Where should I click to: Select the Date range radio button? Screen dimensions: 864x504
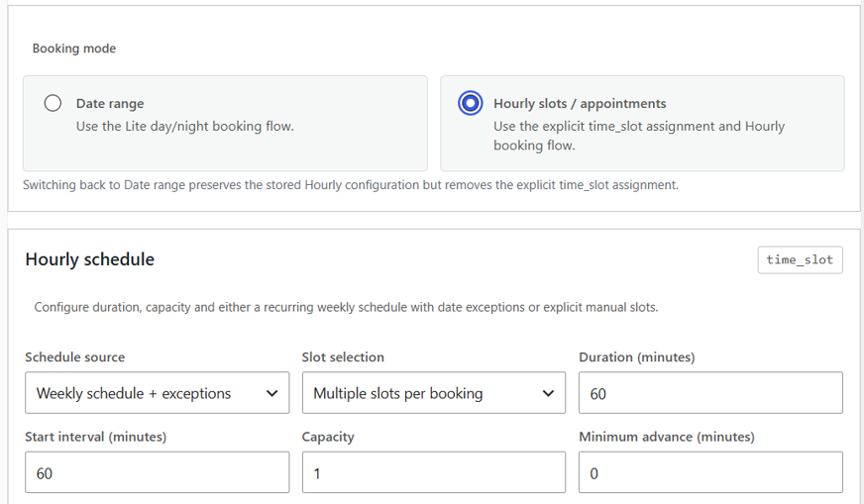point(53,103)
